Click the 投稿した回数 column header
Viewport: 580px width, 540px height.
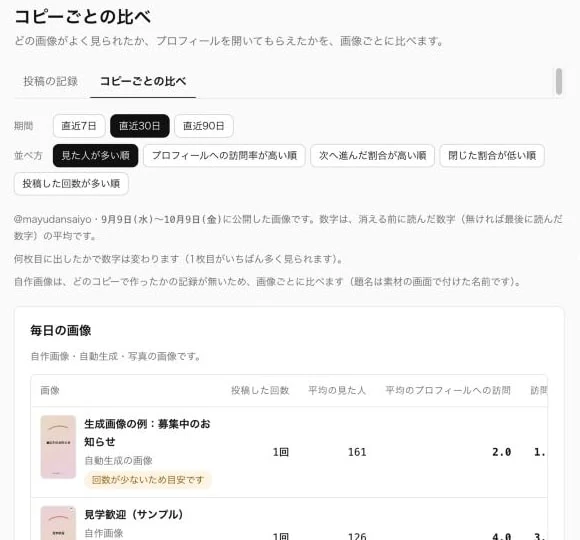point(260,391)
